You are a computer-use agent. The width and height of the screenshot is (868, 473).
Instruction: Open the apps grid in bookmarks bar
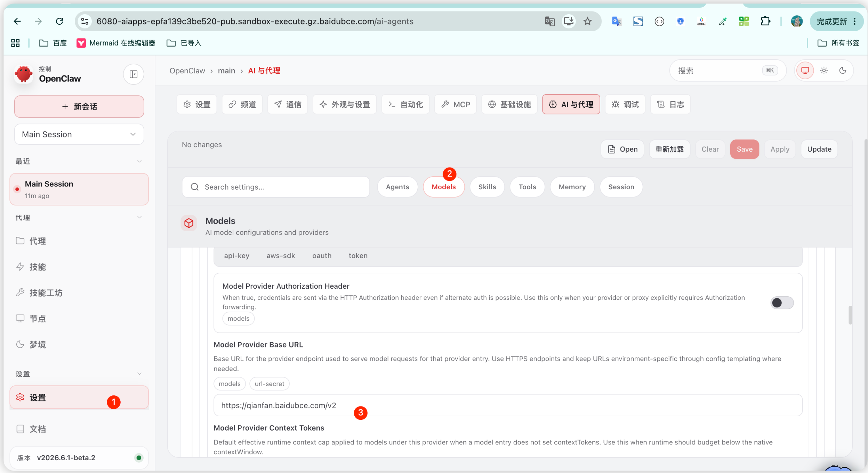(x=15, y=43)
